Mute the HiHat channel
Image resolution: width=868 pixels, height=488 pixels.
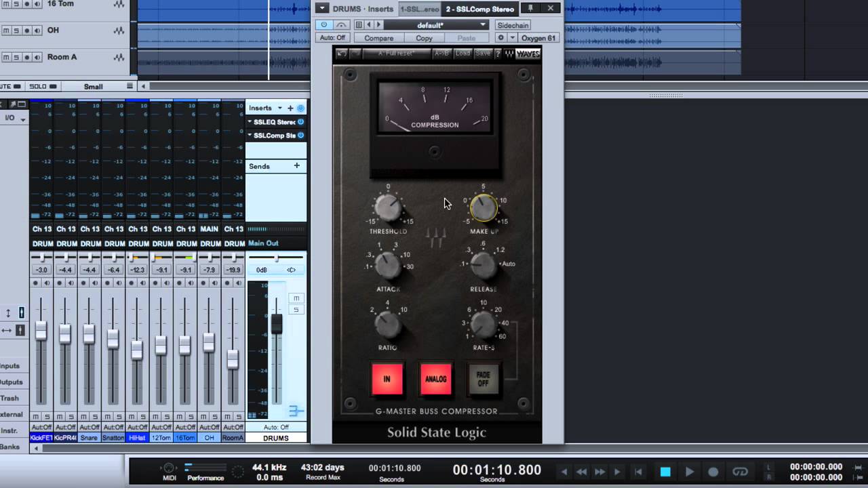click(132, 416)
